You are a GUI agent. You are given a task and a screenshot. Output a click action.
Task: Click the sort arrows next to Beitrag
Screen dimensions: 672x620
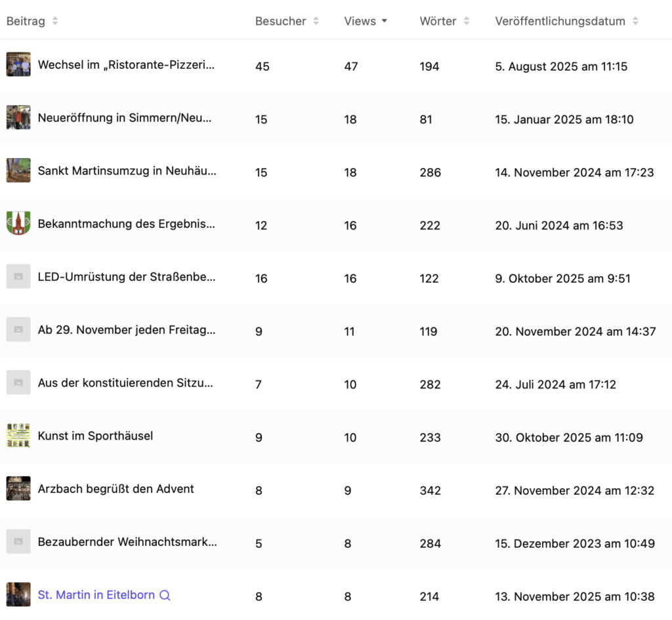tap(55, 21)
